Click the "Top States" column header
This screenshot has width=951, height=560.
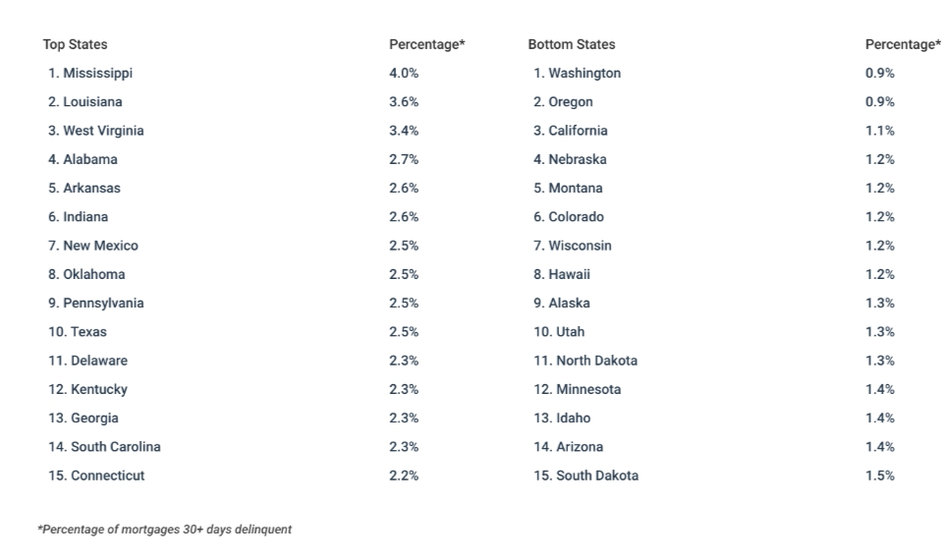coord(75,44)
